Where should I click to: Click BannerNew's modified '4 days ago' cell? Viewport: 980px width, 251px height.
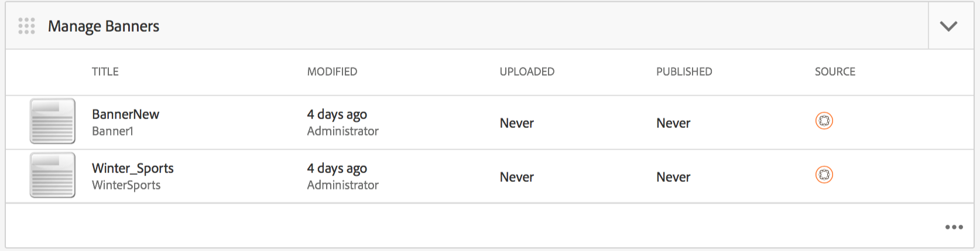point(337,114)
